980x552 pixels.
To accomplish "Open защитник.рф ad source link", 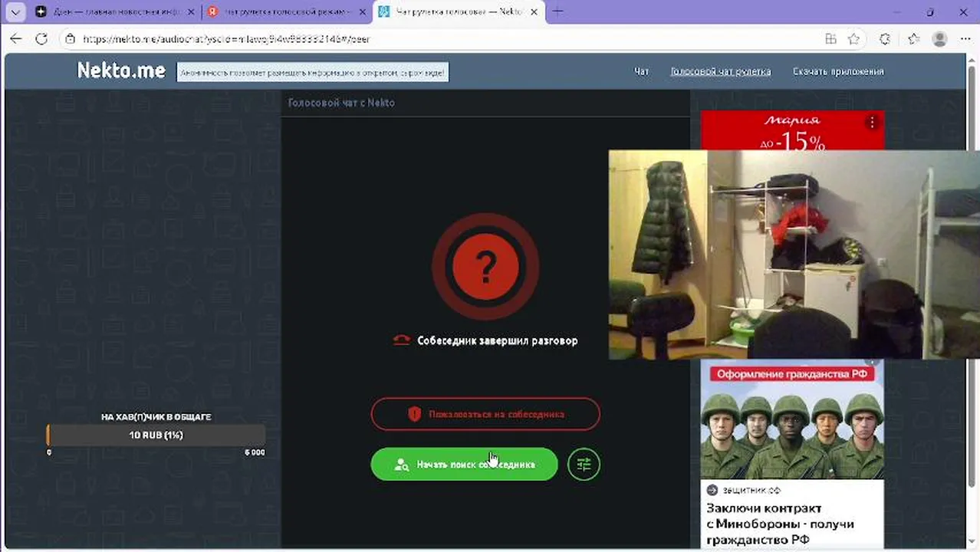I will coord(744,490).
